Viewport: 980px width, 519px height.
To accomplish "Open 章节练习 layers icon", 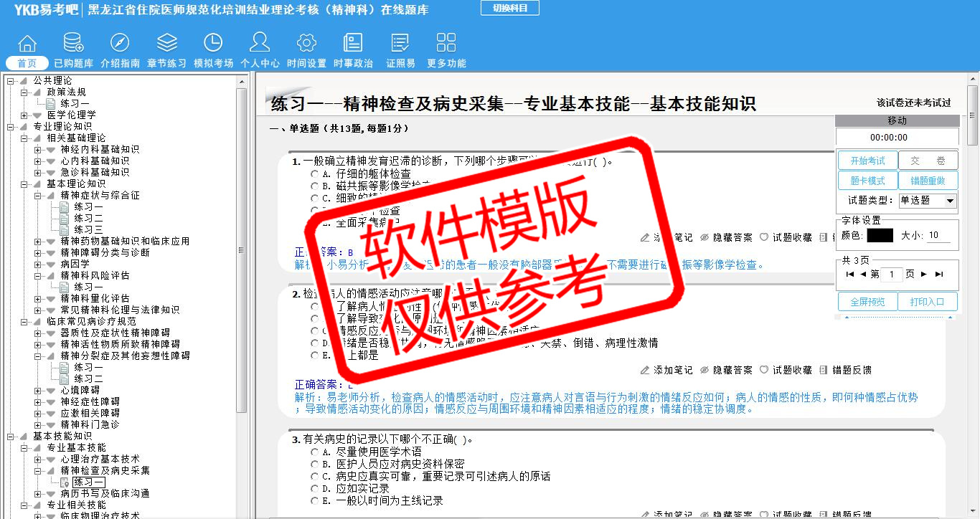I will pyautogui.click(x=166, y=43).
